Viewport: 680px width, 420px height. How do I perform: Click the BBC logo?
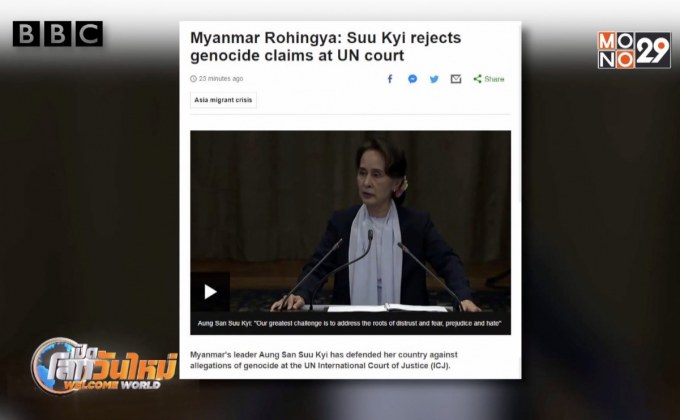pos(58,34)
